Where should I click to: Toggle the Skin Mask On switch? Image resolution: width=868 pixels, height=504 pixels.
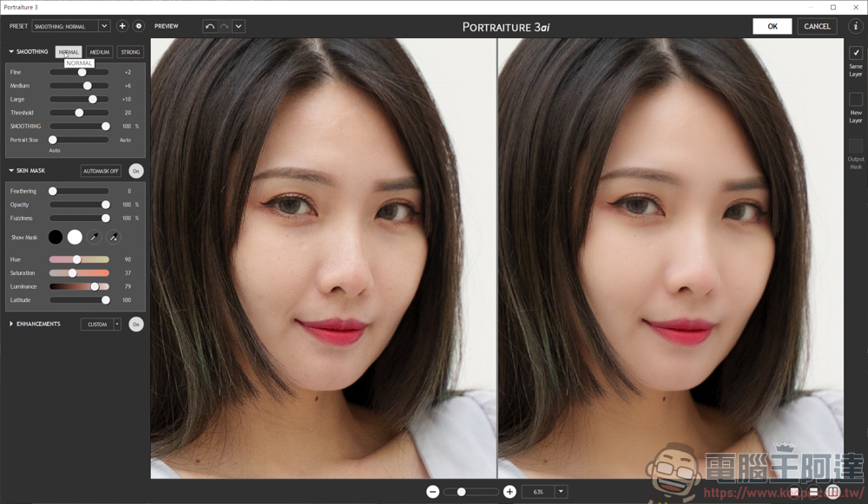[x=136, y=171]
